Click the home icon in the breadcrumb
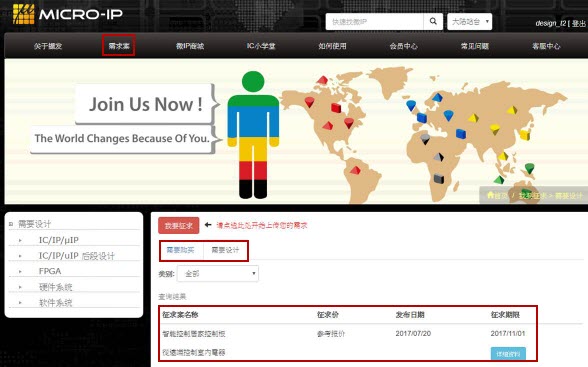Viewport: 588px width, 367px height. [490, 195]
